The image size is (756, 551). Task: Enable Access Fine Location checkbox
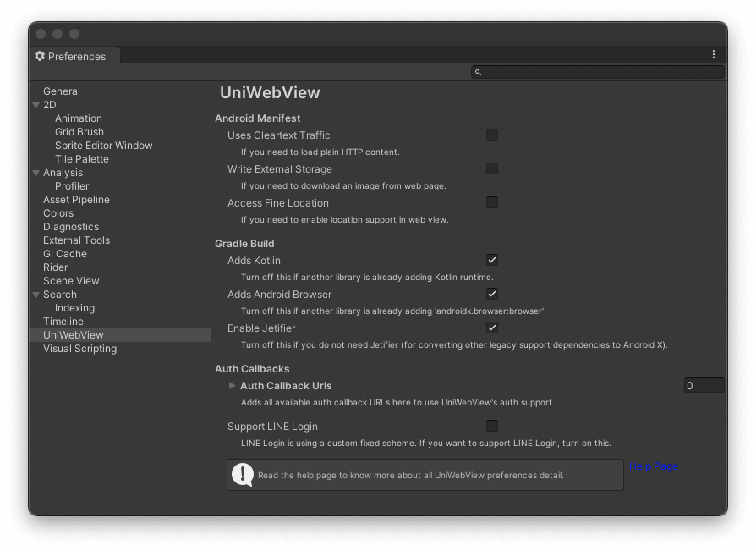click(492, 202)
